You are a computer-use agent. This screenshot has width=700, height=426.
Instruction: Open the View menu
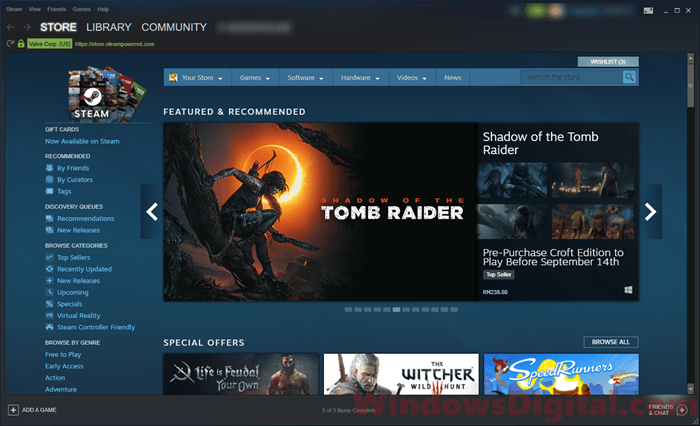coord(34,9)
